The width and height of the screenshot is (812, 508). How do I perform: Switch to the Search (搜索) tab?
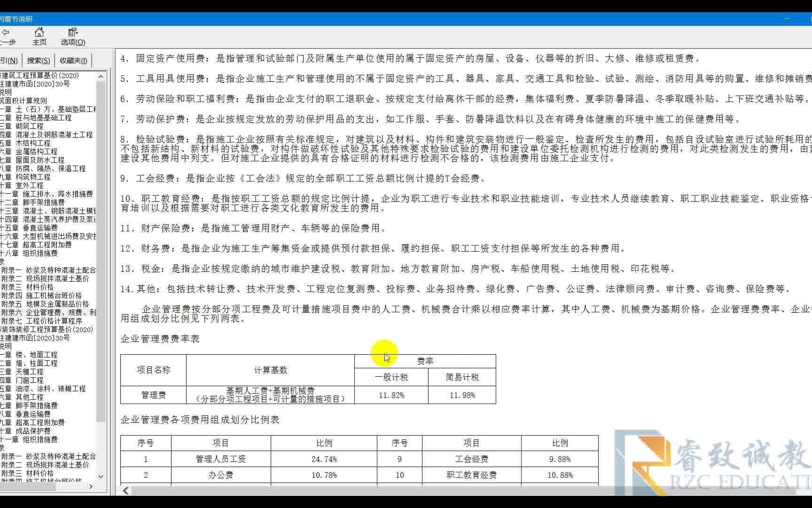pos(38,60)
